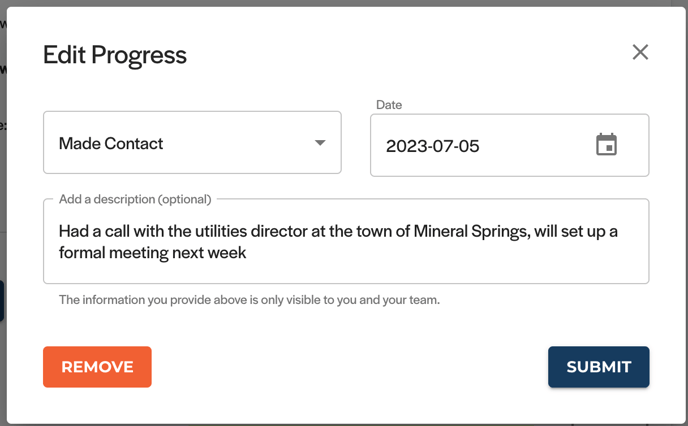This screenshot has height=426, width=688.
Task: Expand the Made Contact dropdown arrow
Action: coord(320,143)
